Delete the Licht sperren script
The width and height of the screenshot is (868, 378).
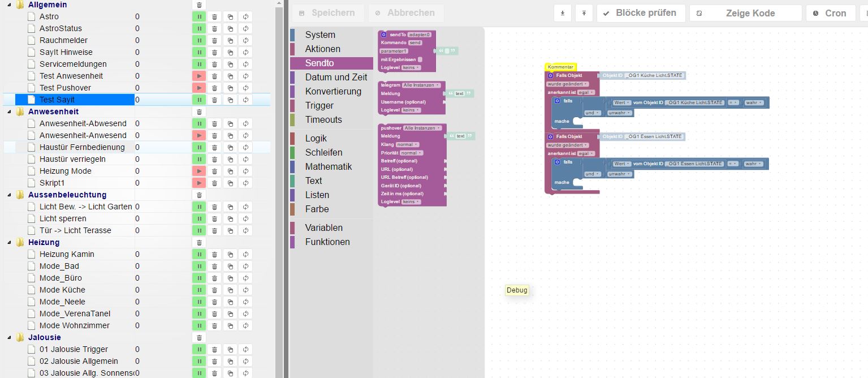pyautogui.click(x=214, y=218)
